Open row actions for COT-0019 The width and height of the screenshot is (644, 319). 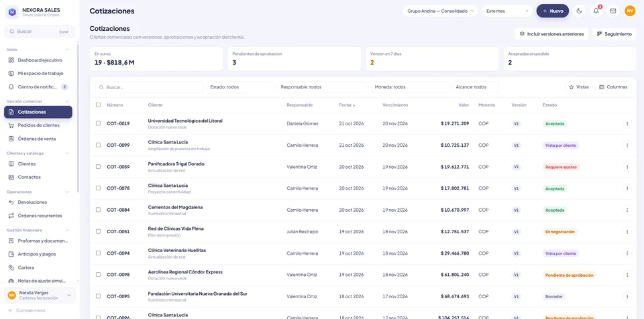click(627, 123)
